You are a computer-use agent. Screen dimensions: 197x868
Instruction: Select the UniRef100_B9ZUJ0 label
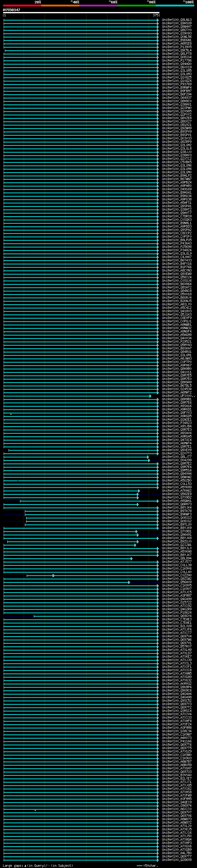pos(176,542)
